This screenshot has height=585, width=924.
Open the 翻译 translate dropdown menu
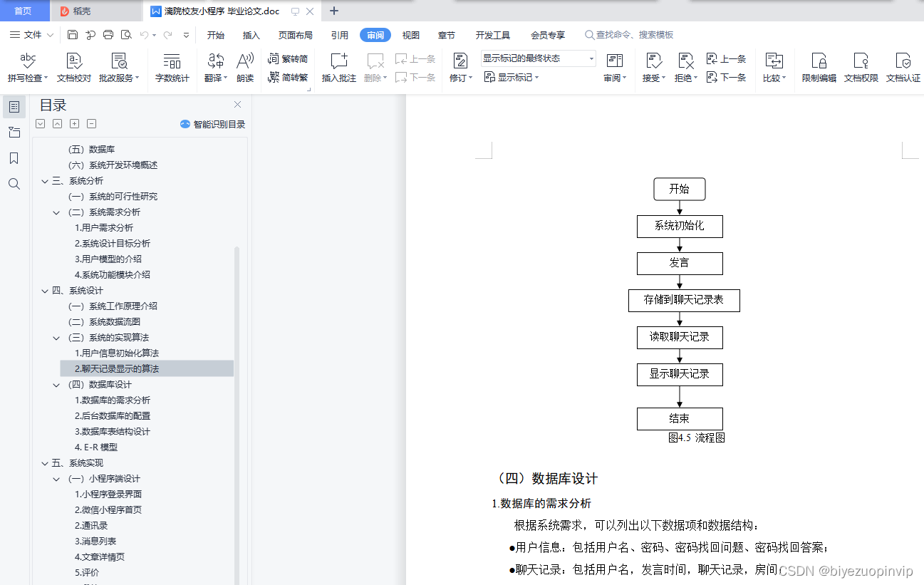(x=216, y=68)
